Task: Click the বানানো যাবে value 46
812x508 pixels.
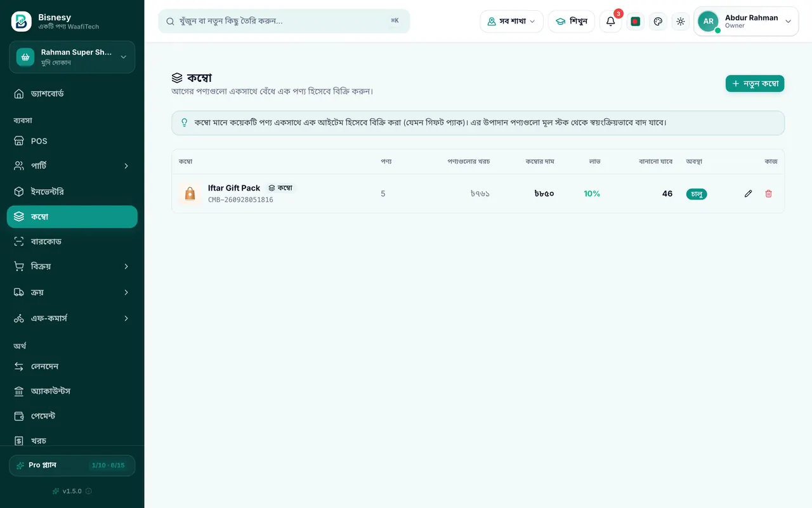Action: (667, 194)
